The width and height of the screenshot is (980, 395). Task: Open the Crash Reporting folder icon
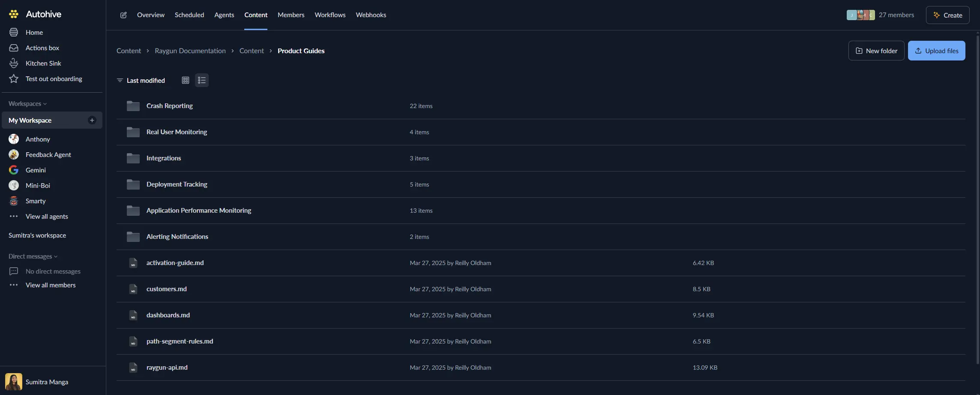[133, 106]
